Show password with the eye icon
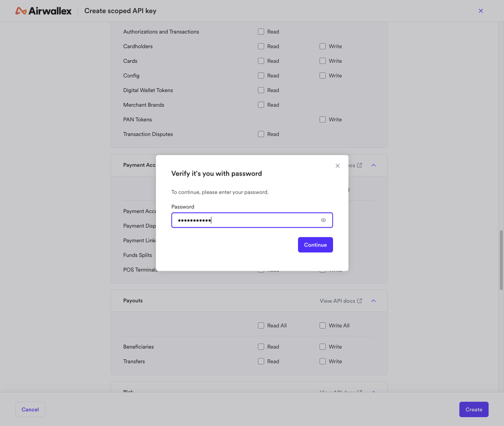The image size is (504, 426). click(323, 220)
